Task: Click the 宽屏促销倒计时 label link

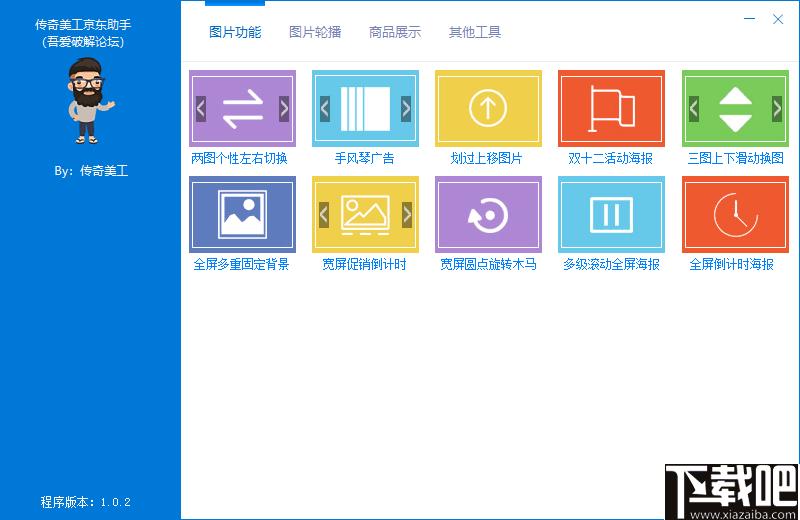Action: (364, 264)
